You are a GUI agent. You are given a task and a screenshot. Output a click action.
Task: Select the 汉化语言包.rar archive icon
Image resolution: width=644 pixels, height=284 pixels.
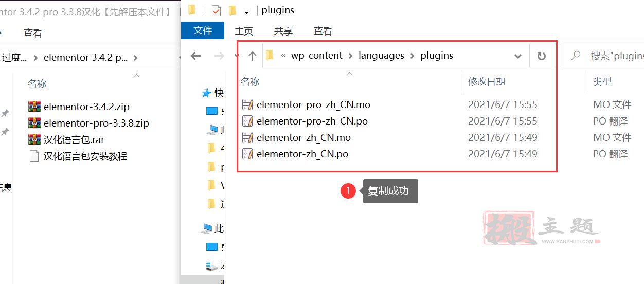point(34,139)
